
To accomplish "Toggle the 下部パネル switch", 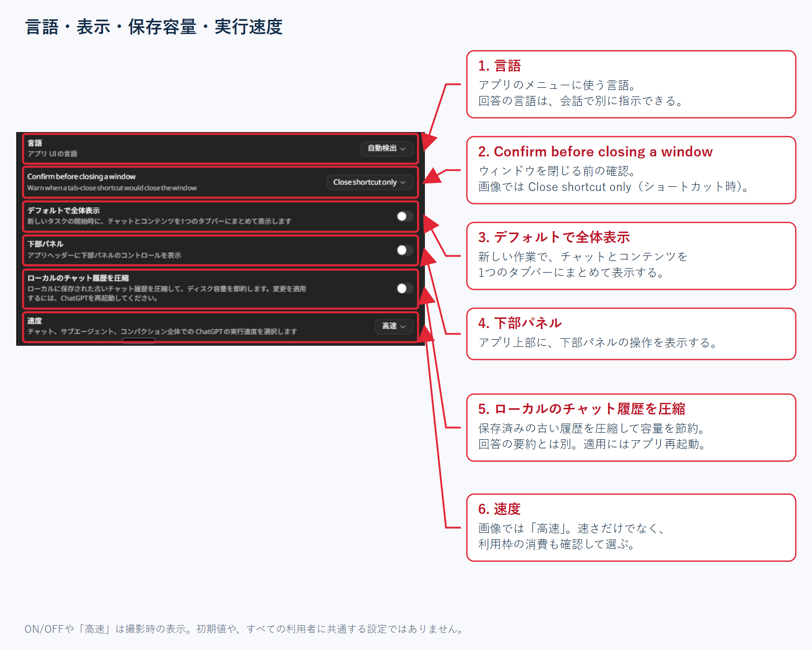I will click(x=404, y=250).
